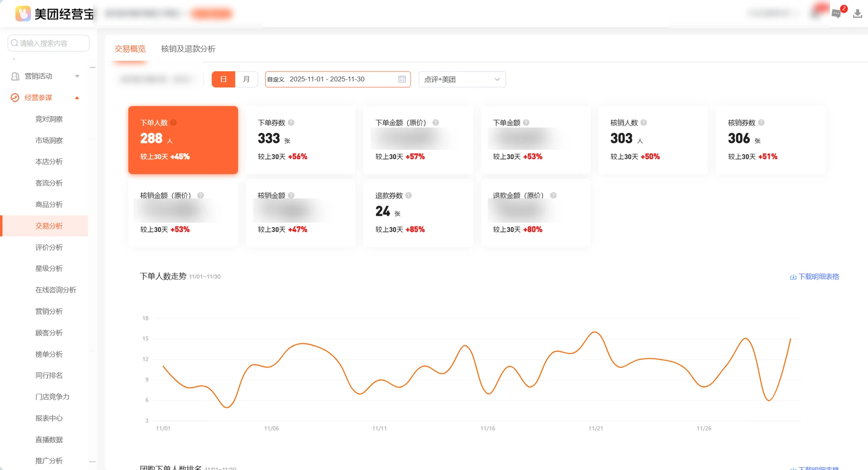The image size is (868, 470).
Task: Collapse the 经营参谋 menu arrow
Action: (x=77, y=98)
